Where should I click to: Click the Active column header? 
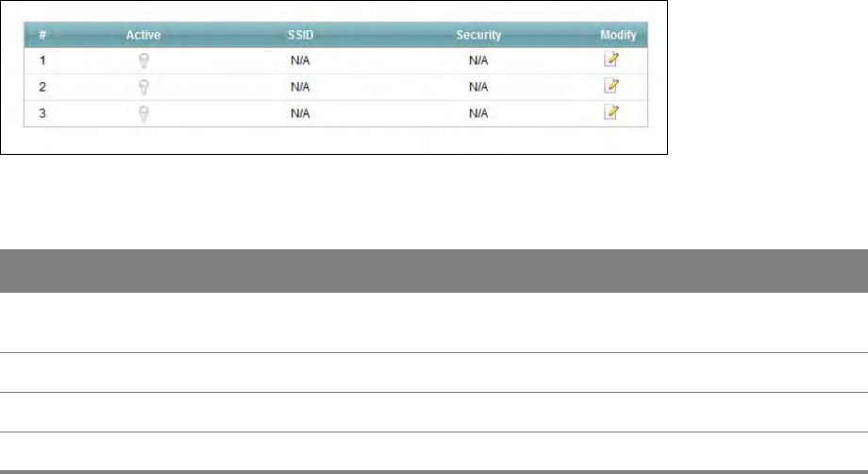(144, 35)
